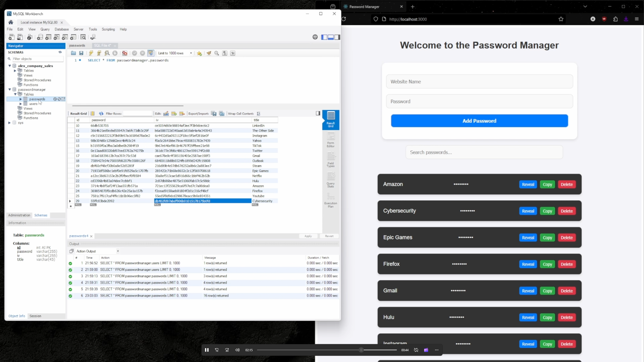644x362 pixels.
Task: Toggle the result side panel button
Action: click(x=318, y=113)
